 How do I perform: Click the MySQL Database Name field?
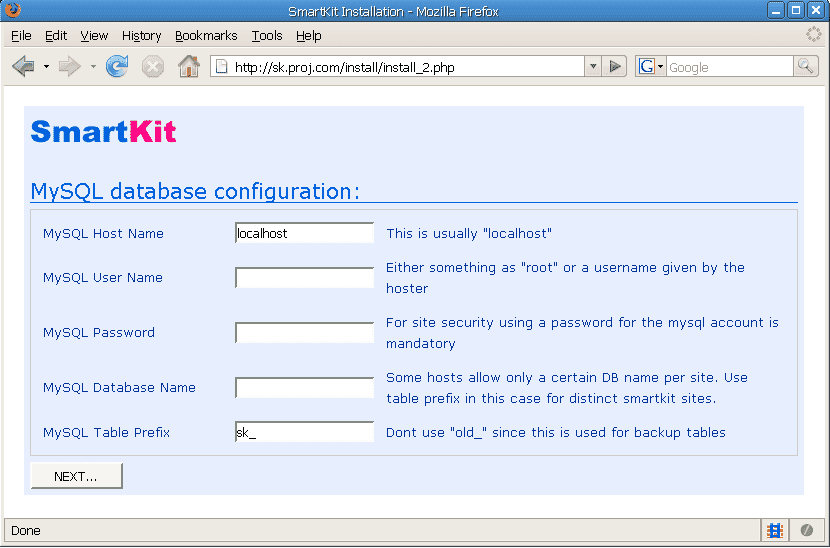click(304, 388)
